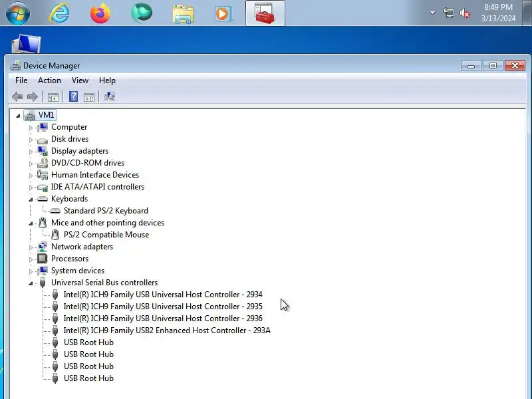Select Mice and other pointing devices label

click(108, 223)
